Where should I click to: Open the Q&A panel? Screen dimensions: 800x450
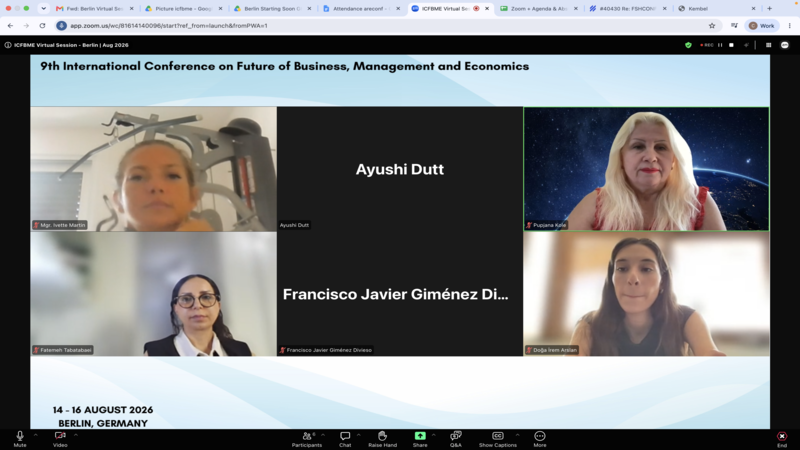tap(456, 438)
